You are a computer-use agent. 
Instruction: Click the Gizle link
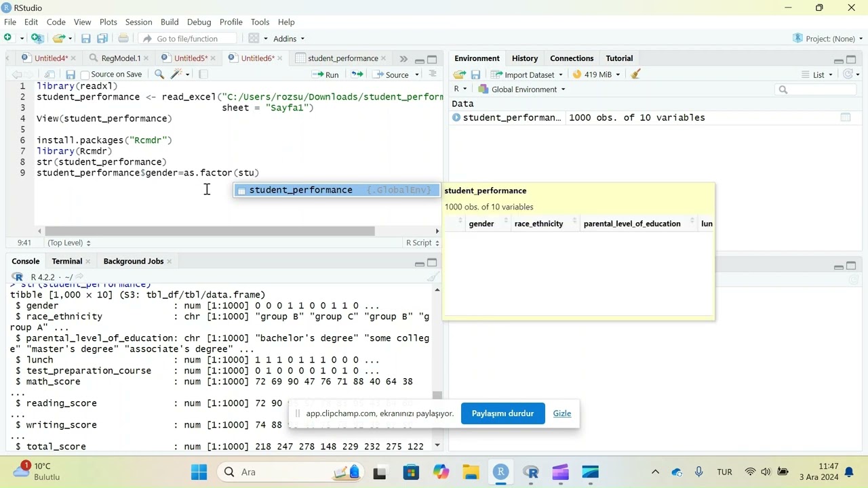562,413
